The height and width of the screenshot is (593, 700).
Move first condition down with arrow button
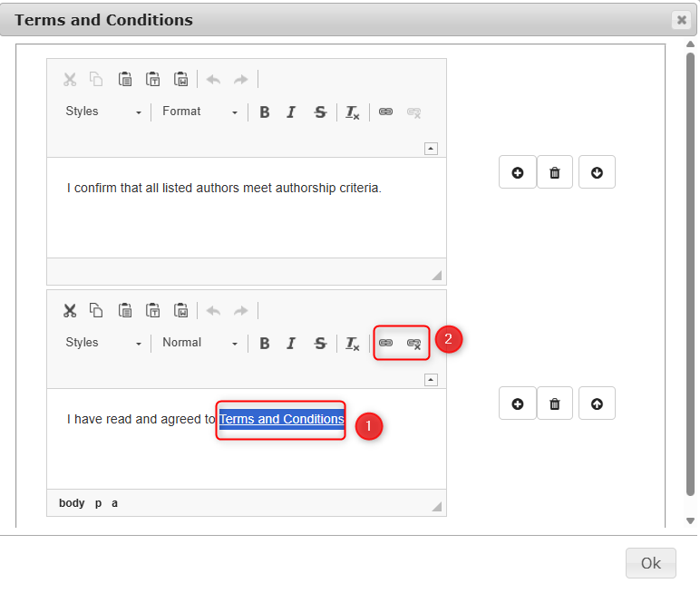tap(597, 172)
